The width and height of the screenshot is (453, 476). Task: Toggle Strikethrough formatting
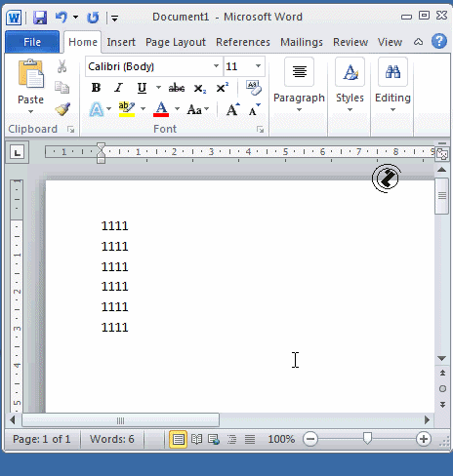[177, 88]
